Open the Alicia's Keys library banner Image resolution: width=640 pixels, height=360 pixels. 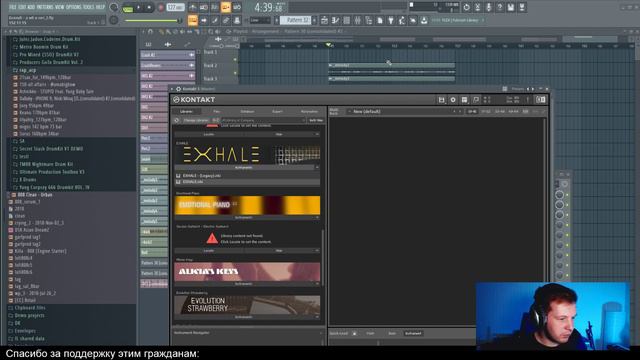247,271
